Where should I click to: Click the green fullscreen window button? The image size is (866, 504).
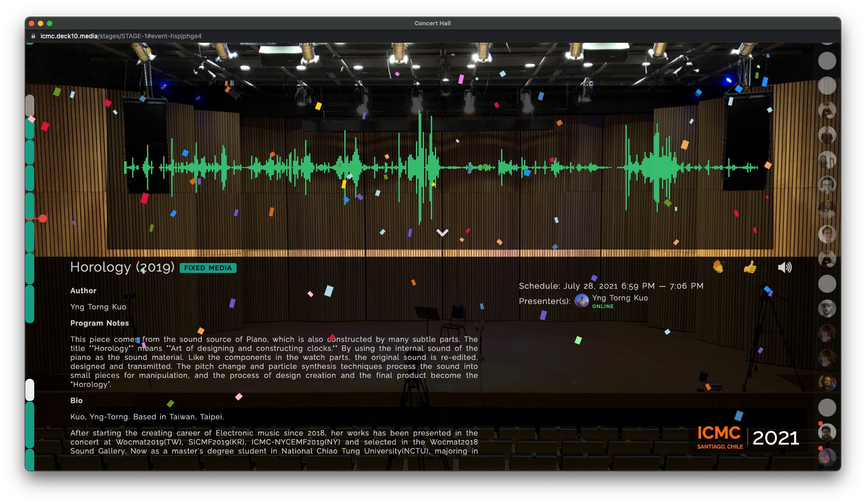tap(50, 23)
